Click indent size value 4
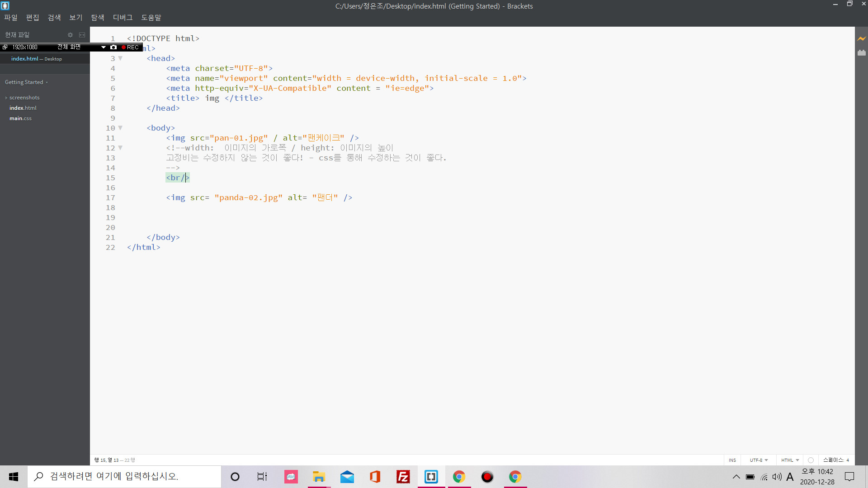868x488 pixels. point(848,460)
